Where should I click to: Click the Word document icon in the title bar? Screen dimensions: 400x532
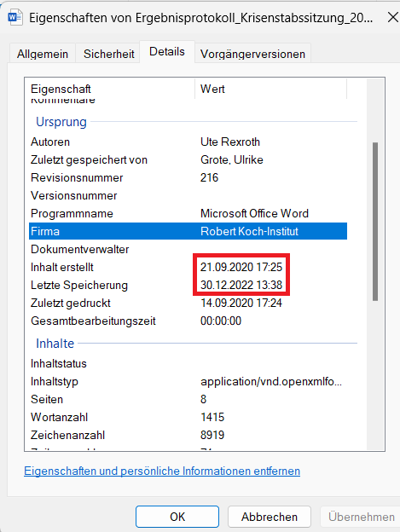(15, 17)
